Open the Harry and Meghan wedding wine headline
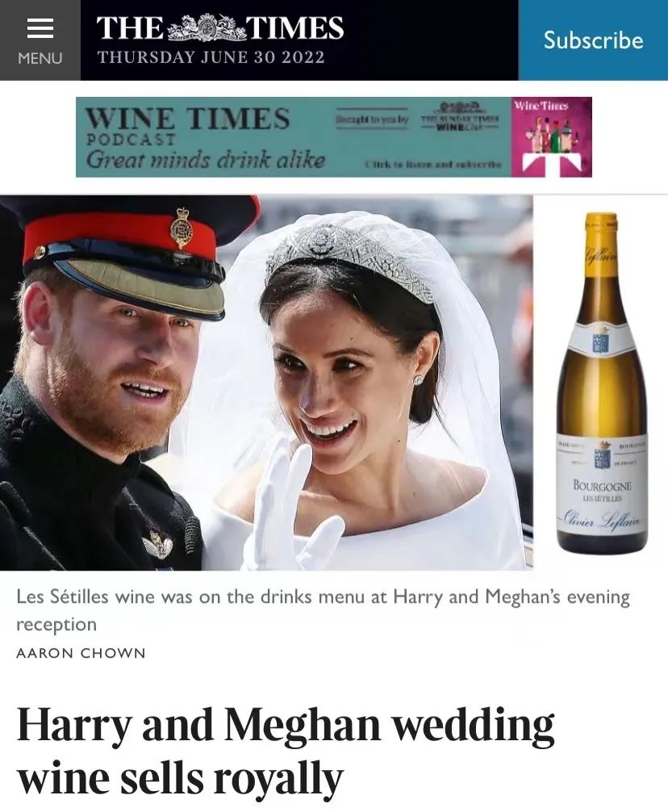The height and width of the screenshot is (812, 668). pos(286,751)
